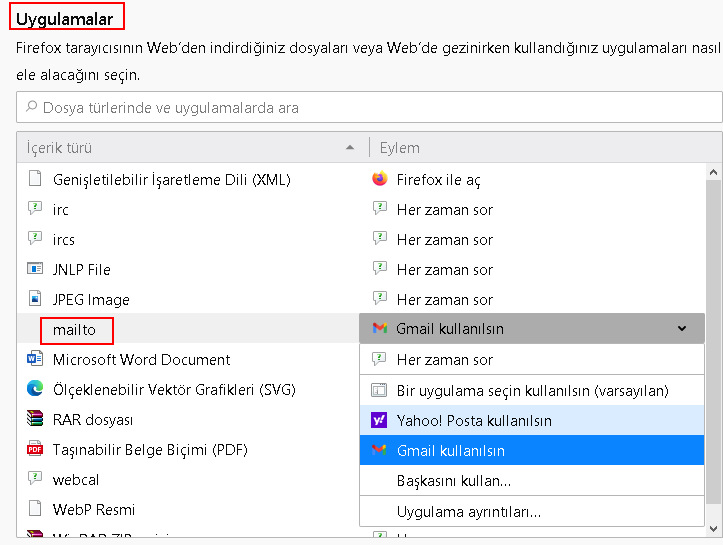Select 'Yahoo! Posta kullanılsın' from the list

tap(473, 421)
